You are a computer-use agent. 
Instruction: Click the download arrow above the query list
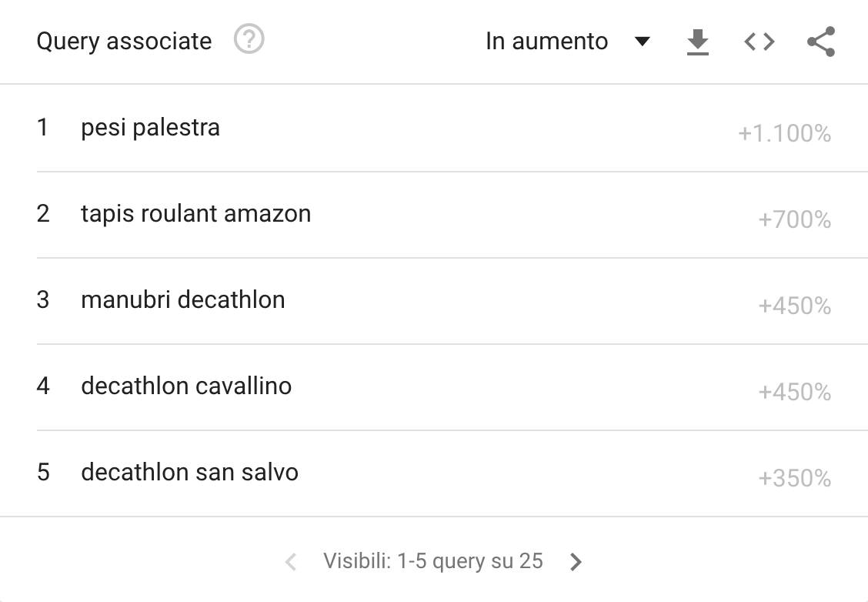pyautogui.click(x=696, y=42)
